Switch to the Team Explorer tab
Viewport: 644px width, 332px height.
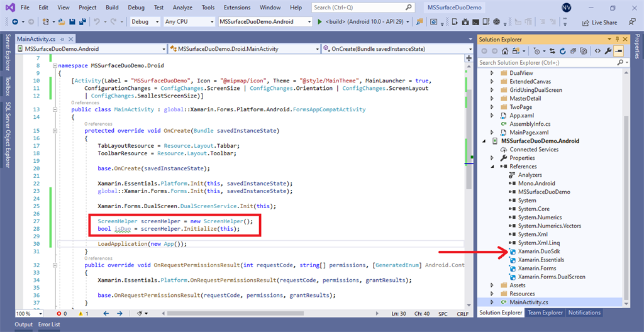(545, 313)
